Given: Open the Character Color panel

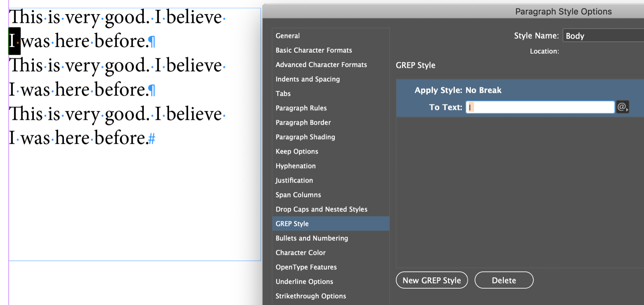Looking at the screenshot, I should [300, 252].
